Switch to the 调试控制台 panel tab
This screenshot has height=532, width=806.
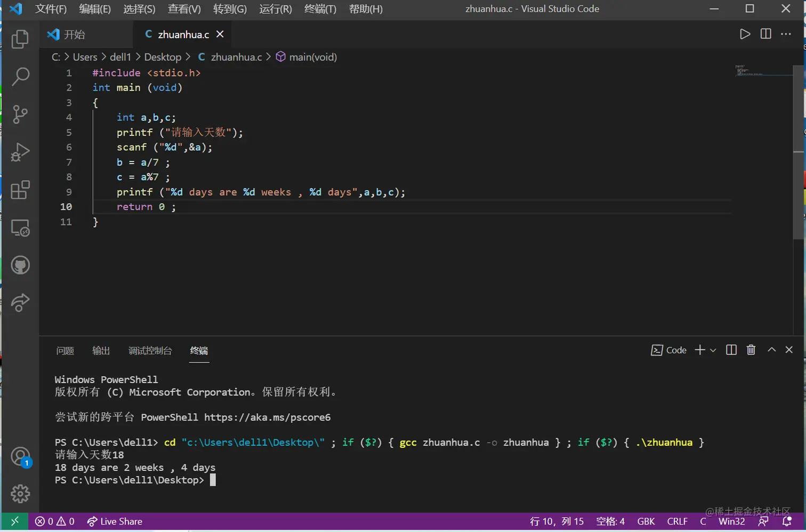click(150, 350)
